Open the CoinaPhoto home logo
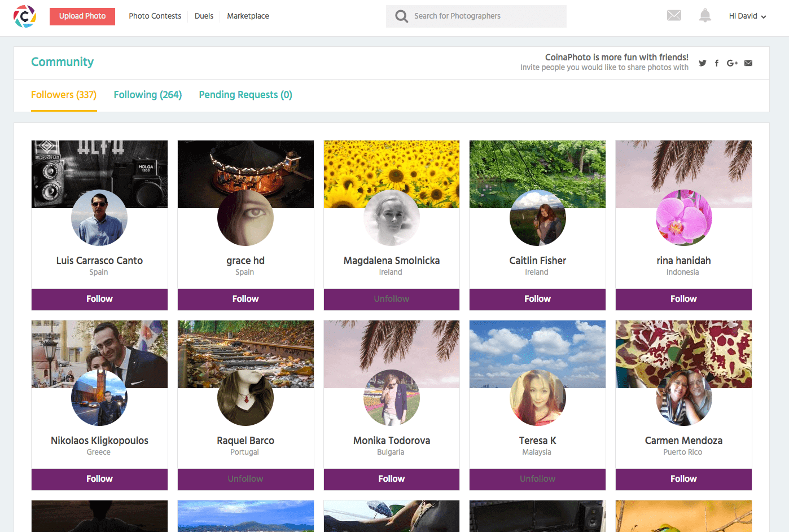Image resolution: width=789 pixels, height=532 pixels. click(x=24, y=16)
